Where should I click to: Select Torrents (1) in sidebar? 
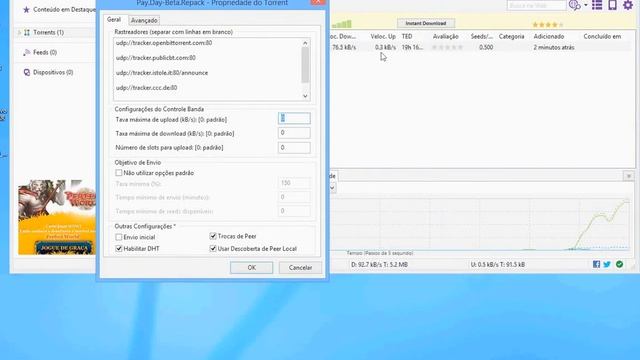tap(49, 32)
